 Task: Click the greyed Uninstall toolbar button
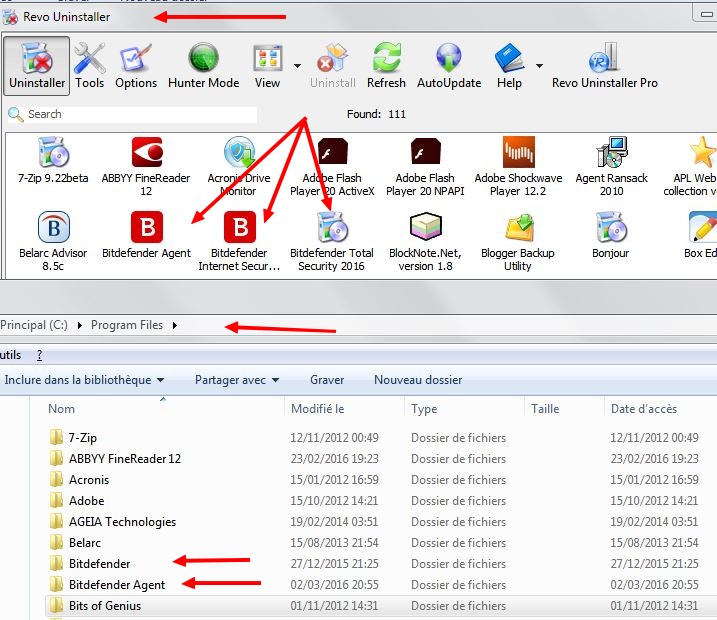click(x=332, y=66)
